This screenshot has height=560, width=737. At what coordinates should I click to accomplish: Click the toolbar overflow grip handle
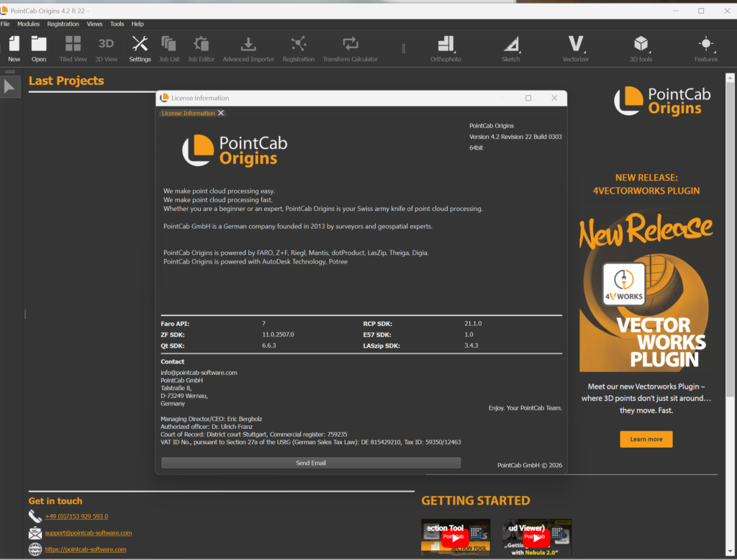tap(403, 48)
